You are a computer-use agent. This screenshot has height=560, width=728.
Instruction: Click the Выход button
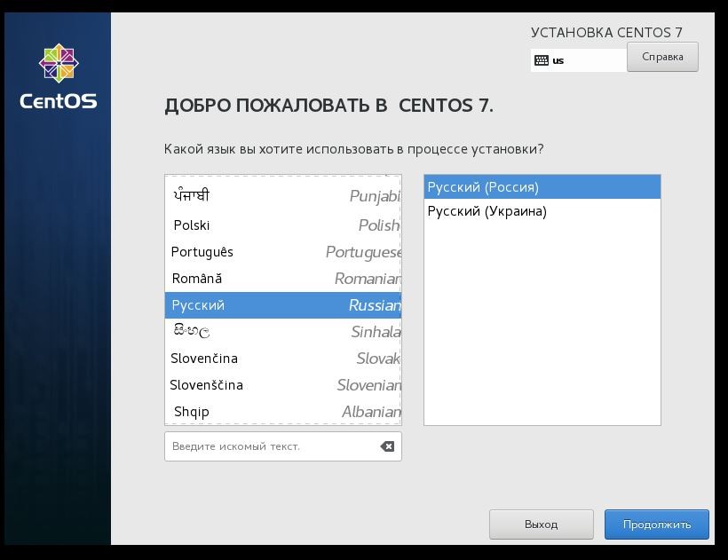pos(542,525)
